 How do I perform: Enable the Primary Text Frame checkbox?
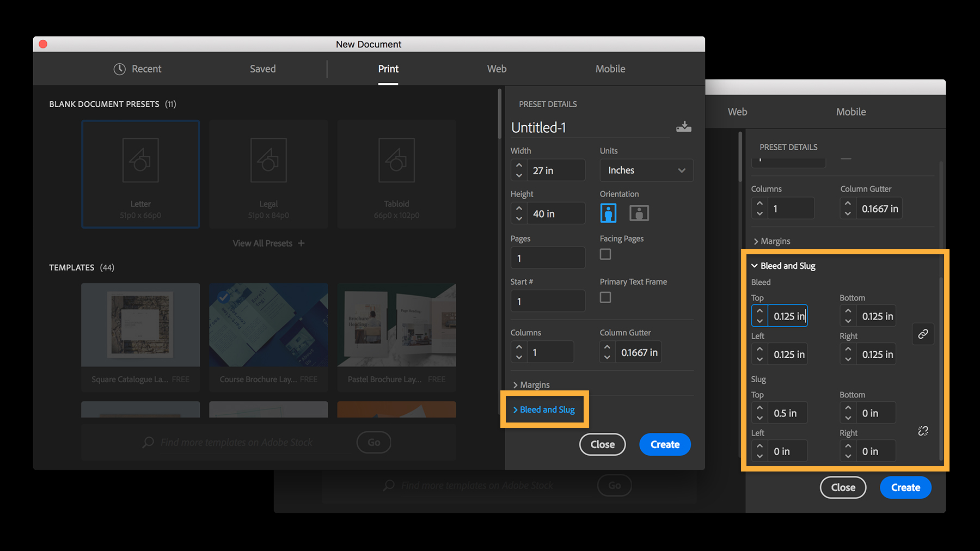605,297
